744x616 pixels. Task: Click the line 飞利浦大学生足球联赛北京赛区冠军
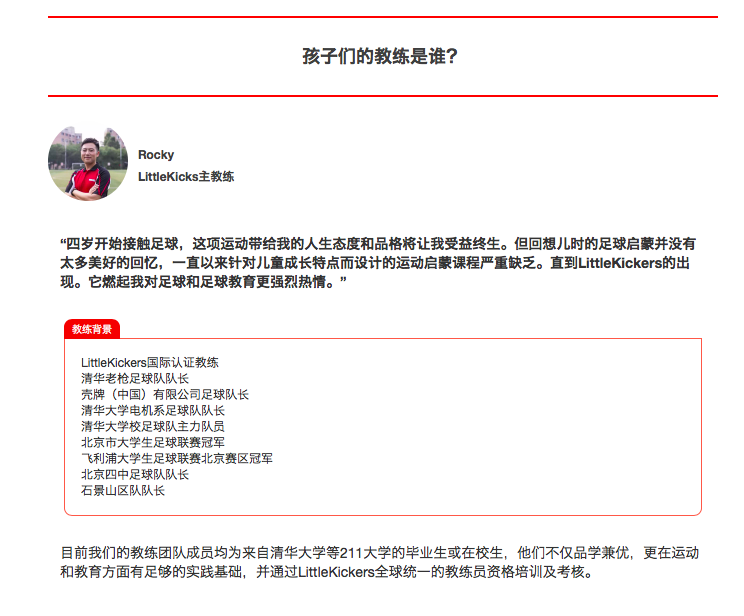pyautogui.click(x=177, y=458)
